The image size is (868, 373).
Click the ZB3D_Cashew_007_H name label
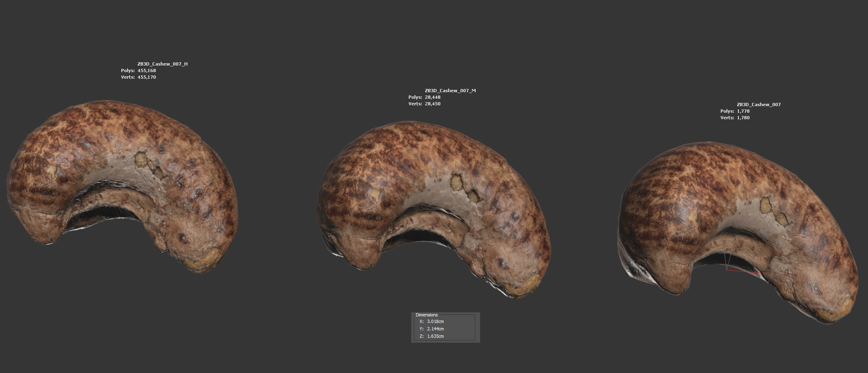coord(162,64)
